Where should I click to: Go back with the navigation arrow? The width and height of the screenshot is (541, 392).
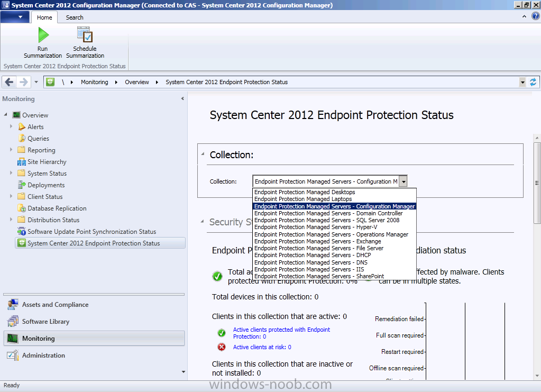point(10,82)
